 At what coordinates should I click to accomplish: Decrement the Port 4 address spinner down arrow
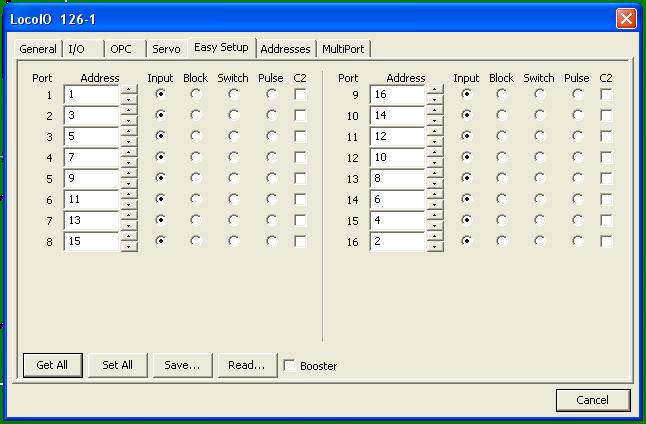tap(129, 163)
